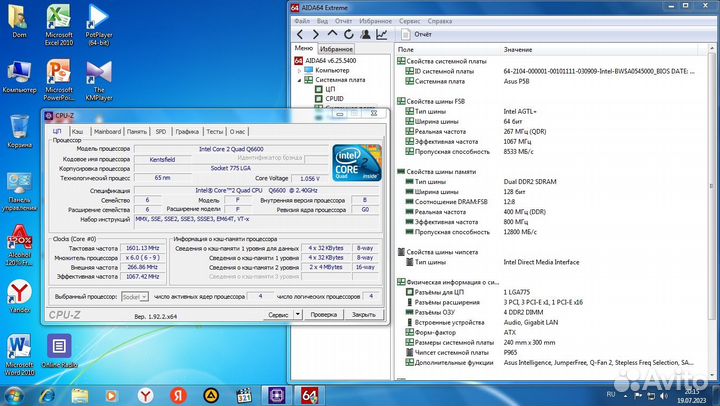Viewport: 720px width, 406px height.
Task: Click Intel Core 2 Quad logo in CPU-Z
Action: (357, 163)
